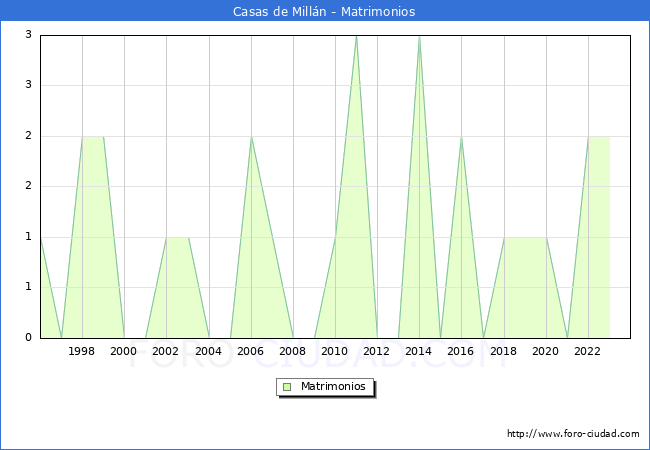Select the Matrimonios legend label
This screenshot has height=450, width=650.
click(333, 386)
